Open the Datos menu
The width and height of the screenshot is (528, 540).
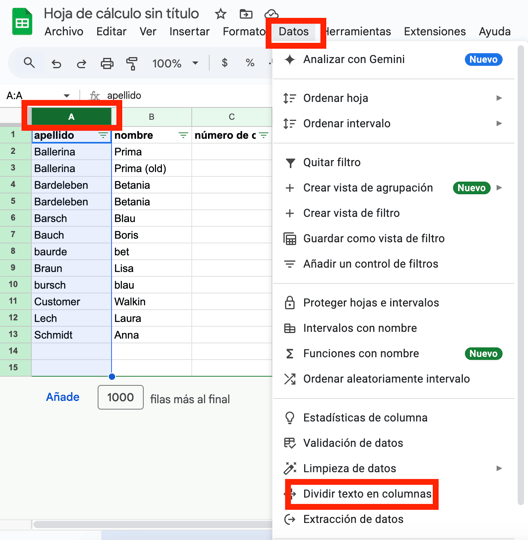point(293,32)
